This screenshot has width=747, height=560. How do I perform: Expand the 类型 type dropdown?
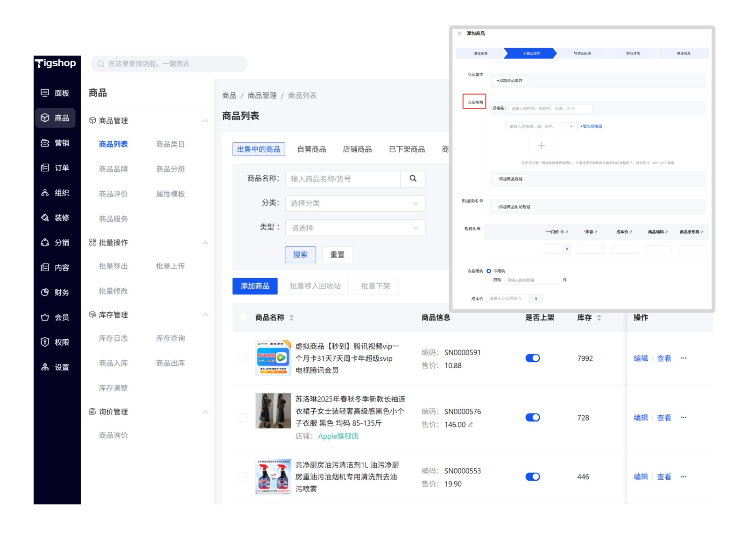pyautogui.click(x=355, y=228)
